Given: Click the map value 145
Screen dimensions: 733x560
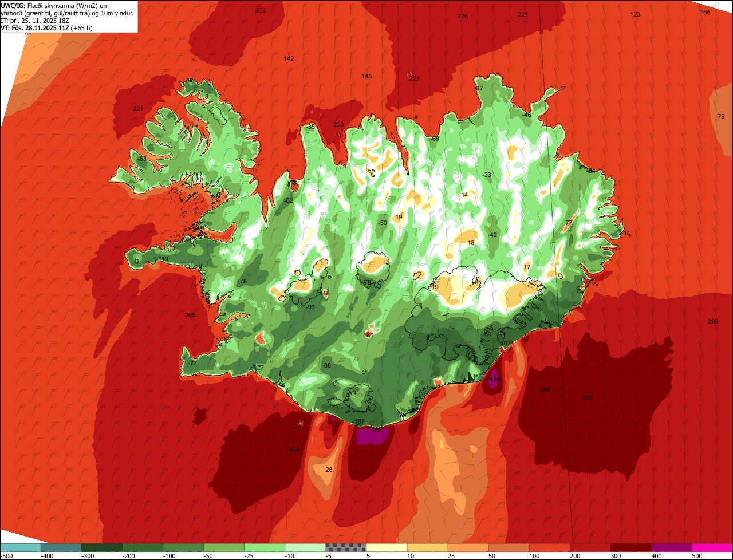Looking at the screenshot, I should coord(366,76).
